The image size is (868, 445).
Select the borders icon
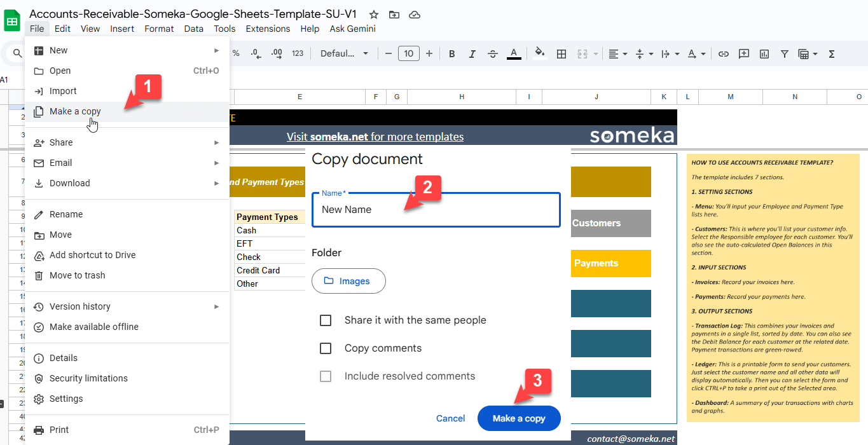561,53
